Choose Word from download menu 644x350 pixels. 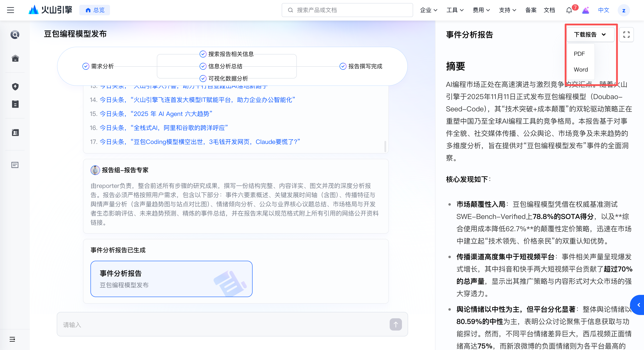coord(580,69)
